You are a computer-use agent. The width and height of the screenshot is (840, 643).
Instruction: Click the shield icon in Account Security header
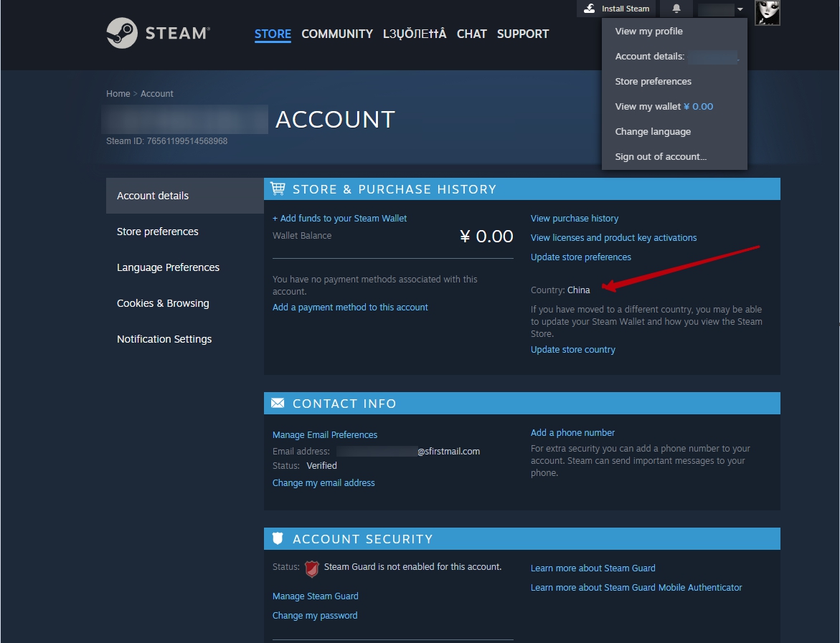click(x=278, y=538)
